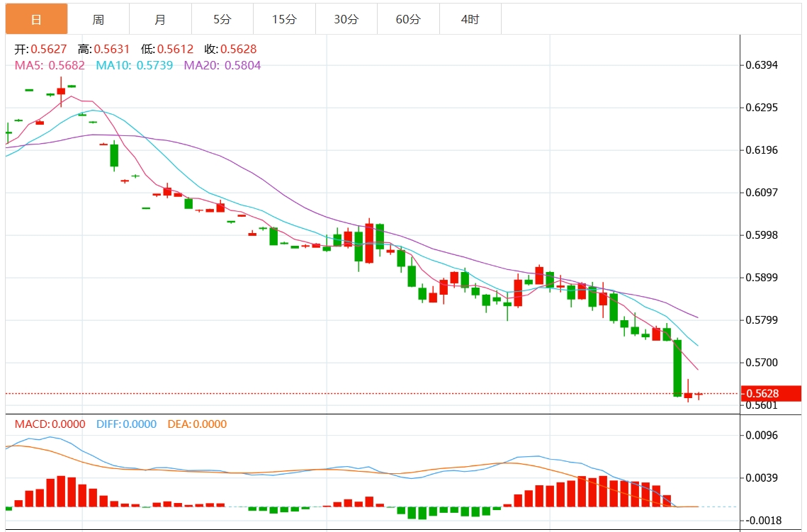Image resolution: width=807 pixels, height=532 pixels.
Task: Click the closing price 0.5628 value
Action: click(238, 50)
